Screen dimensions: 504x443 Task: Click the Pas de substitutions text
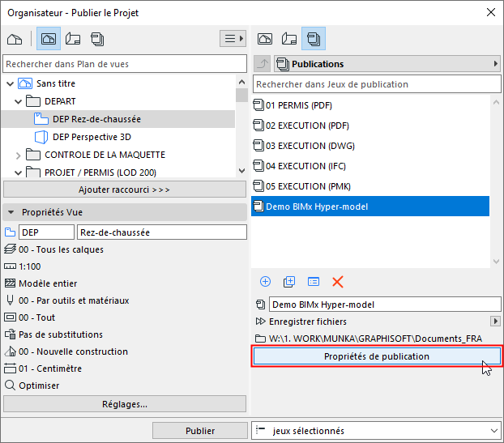pos(61,334)
